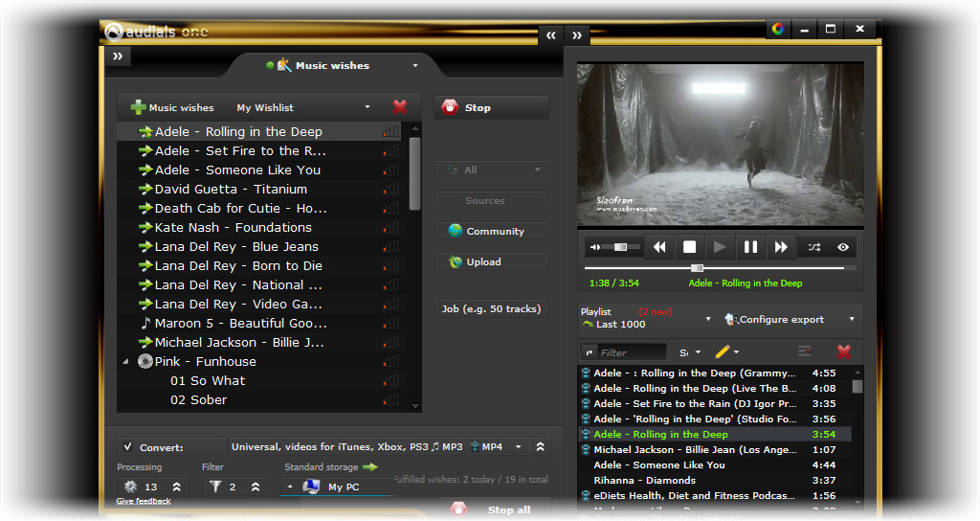
Task: Pause the playing video
Action: [x=750, y=247]
